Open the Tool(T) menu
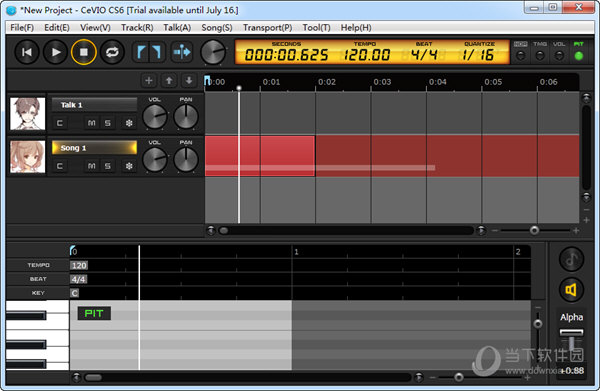The height and width of the screenshot is (391, 600). [316, 28]
